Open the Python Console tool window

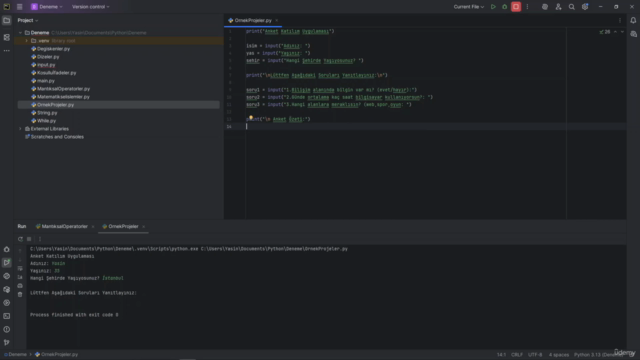pyautogui.click(x=7, y=276)
